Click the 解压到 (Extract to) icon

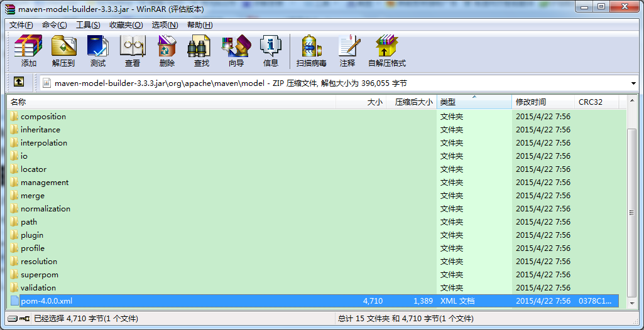pyautogui.click(x=63, y=51)
